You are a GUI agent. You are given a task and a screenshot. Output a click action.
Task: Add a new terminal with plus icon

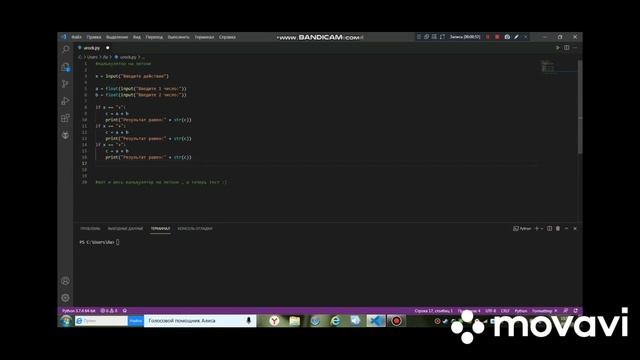pyautogui.click(x=537, y=229)
